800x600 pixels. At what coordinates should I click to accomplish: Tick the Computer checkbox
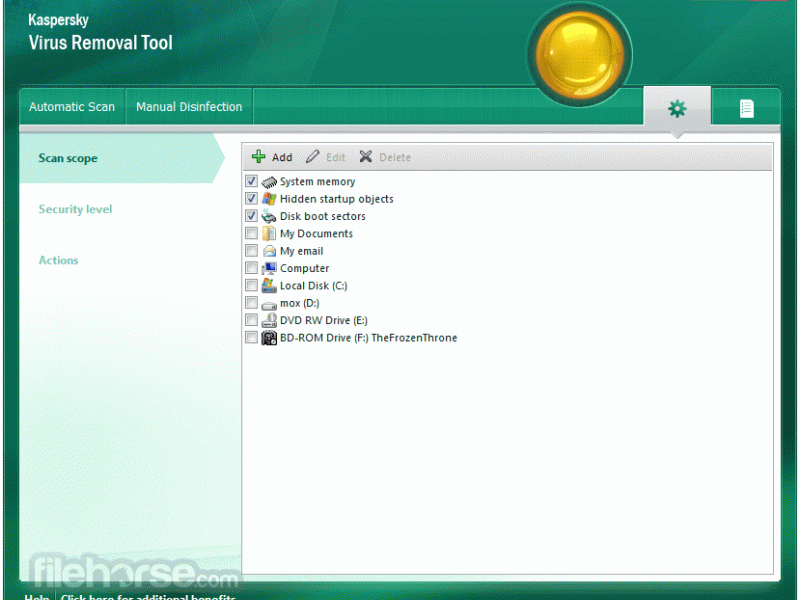pos(251,268)
